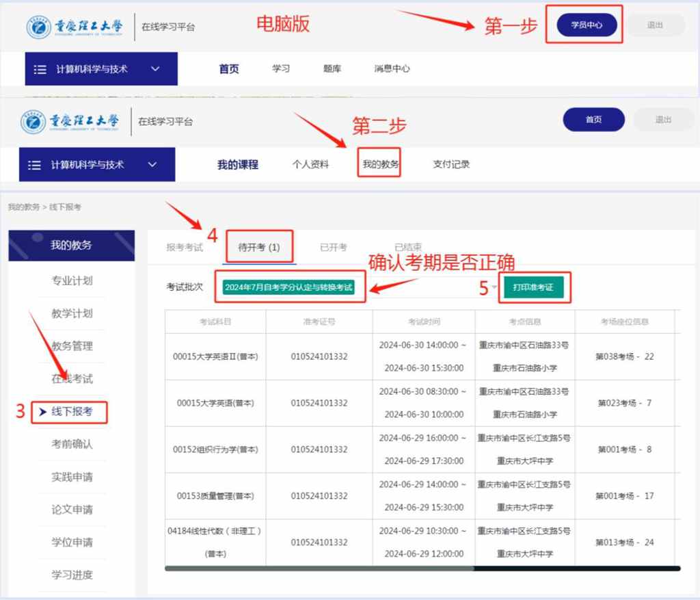The width and height of the screenshot is (700, 600).
Task: Open 考前确认 in the sidebar
Action: pos(72,444)
